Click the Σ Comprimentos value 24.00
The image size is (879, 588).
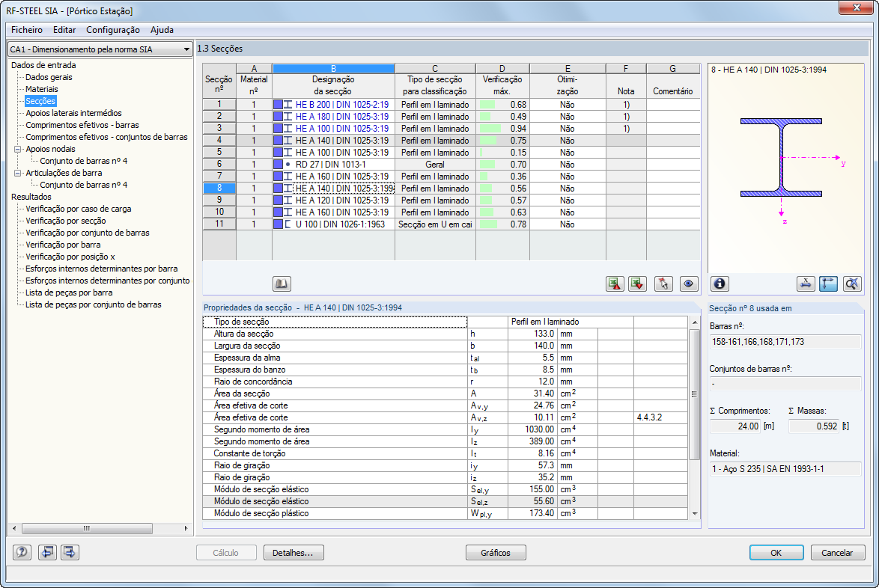(x=735, y=426)
